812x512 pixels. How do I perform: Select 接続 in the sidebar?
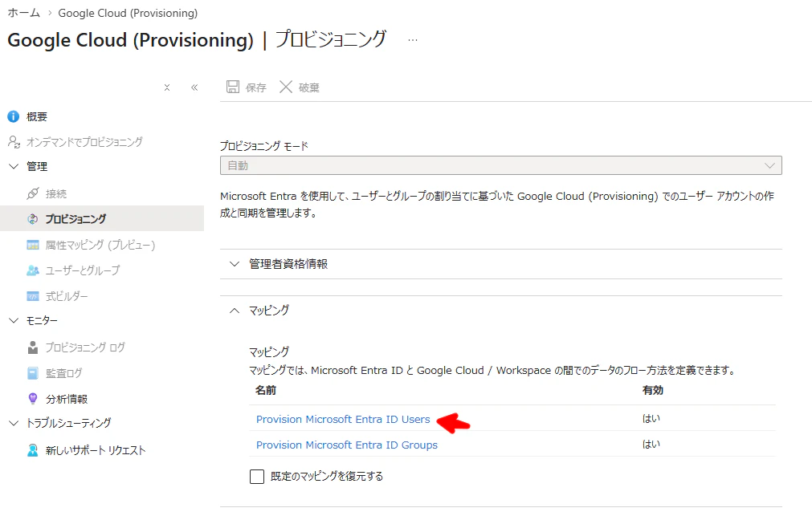click(x=56, y=194)
